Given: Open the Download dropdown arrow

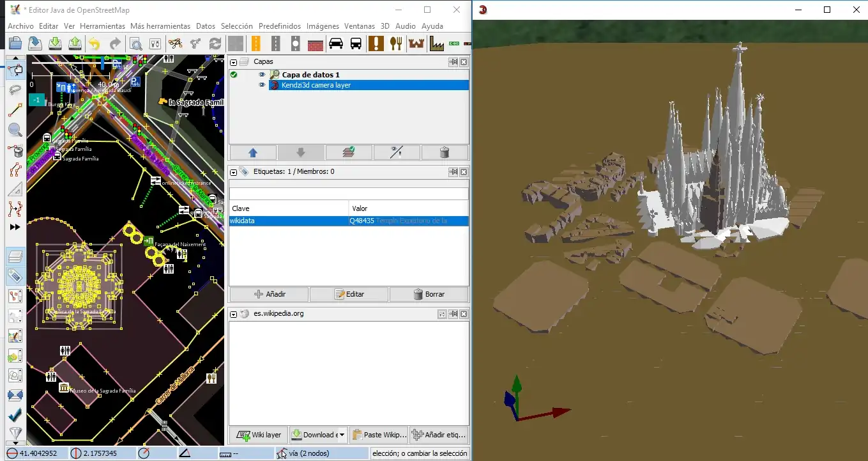Looking at the screenshot, I should pos(342,435).
